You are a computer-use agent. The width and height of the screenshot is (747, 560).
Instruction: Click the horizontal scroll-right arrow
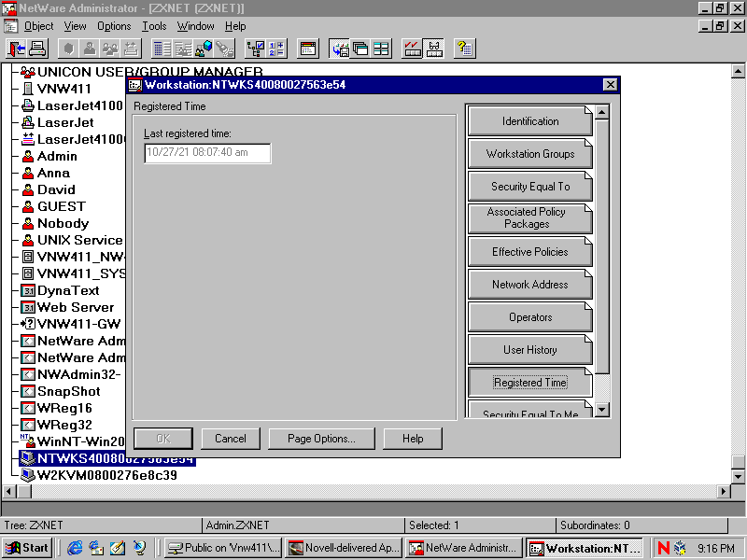click(725, 491)
